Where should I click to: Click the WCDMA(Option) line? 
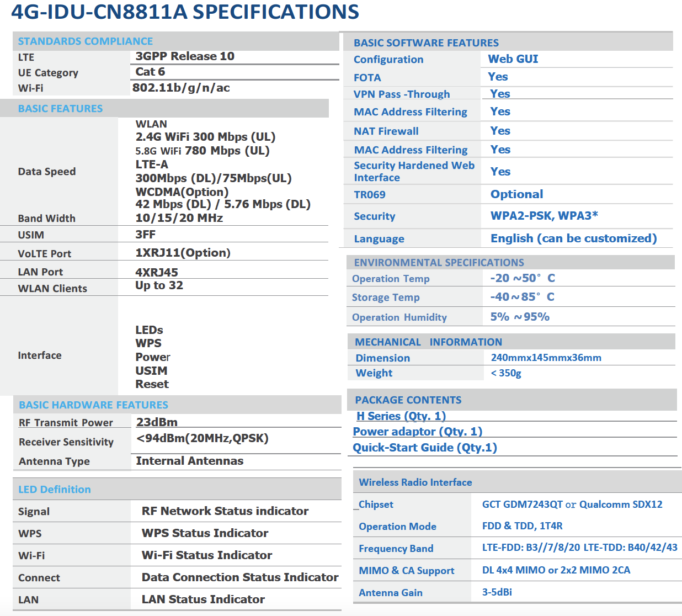[x=182, y=192]
